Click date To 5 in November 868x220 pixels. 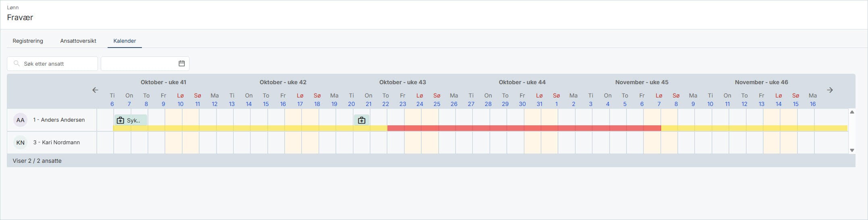coord(625,100)
